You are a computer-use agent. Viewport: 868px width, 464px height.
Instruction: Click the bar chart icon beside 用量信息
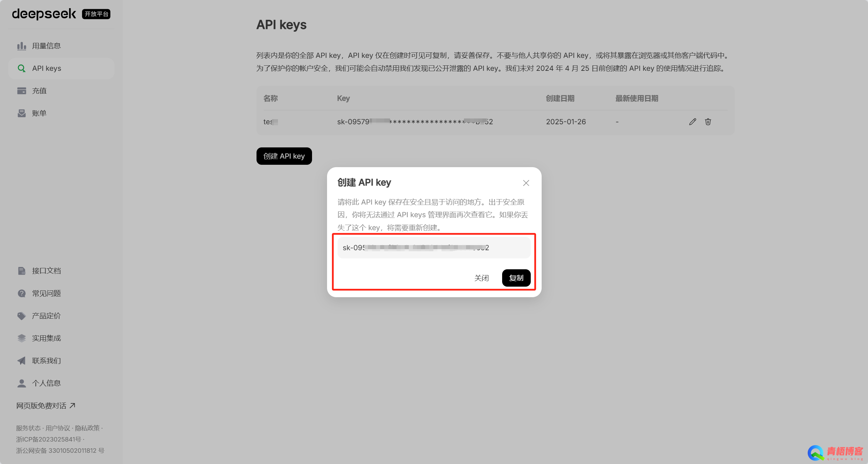[x=21, y=46]
